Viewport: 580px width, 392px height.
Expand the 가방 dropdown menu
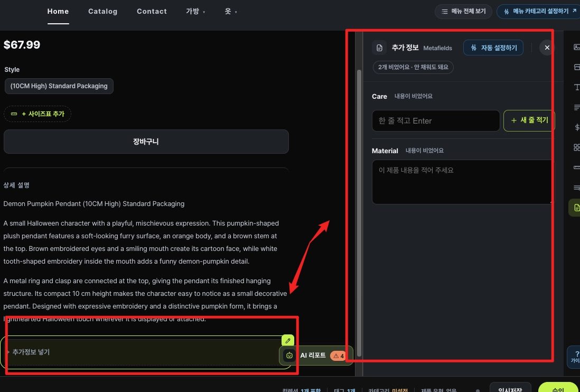click(x=195, y=12)
